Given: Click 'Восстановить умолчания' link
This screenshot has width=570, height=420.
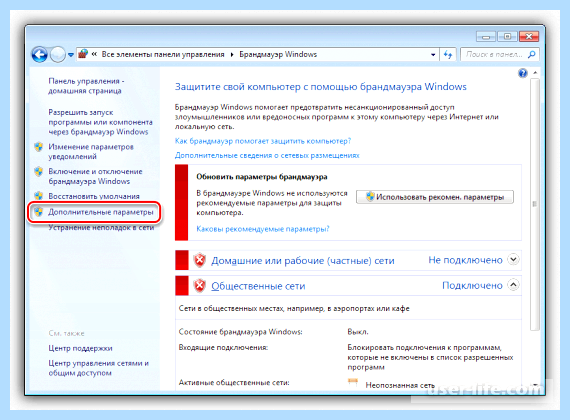Looking at the screenshot, I should (94, 196).
